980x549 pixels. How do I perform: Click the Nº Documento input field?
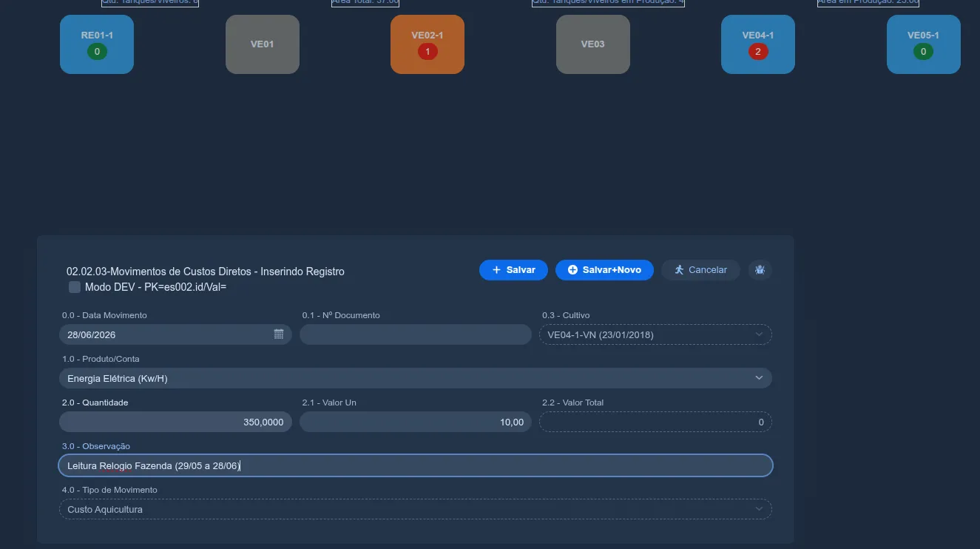pyautogui.click(x=416, y=334)
